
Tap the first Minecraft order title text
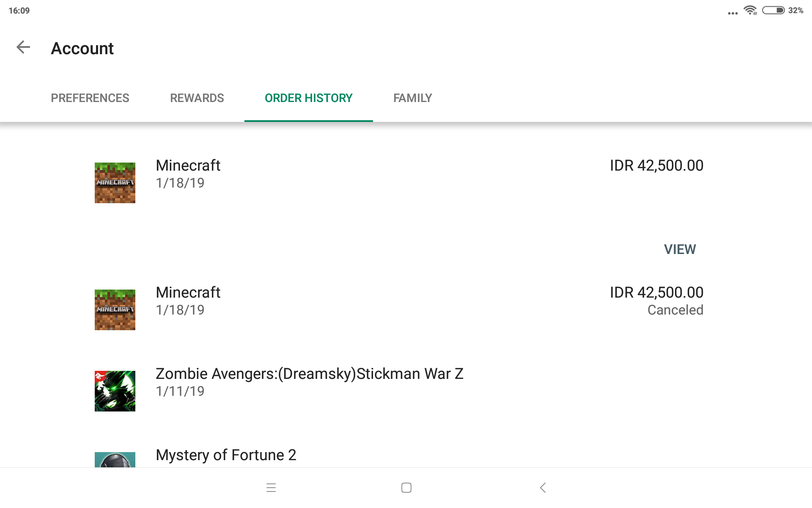coord(188,166)
